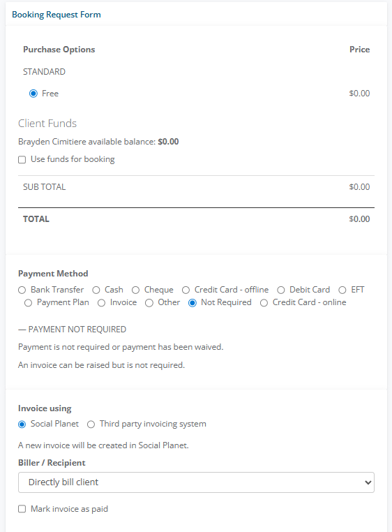
Task: Select Invoice payment method
Action: [101, 302]
